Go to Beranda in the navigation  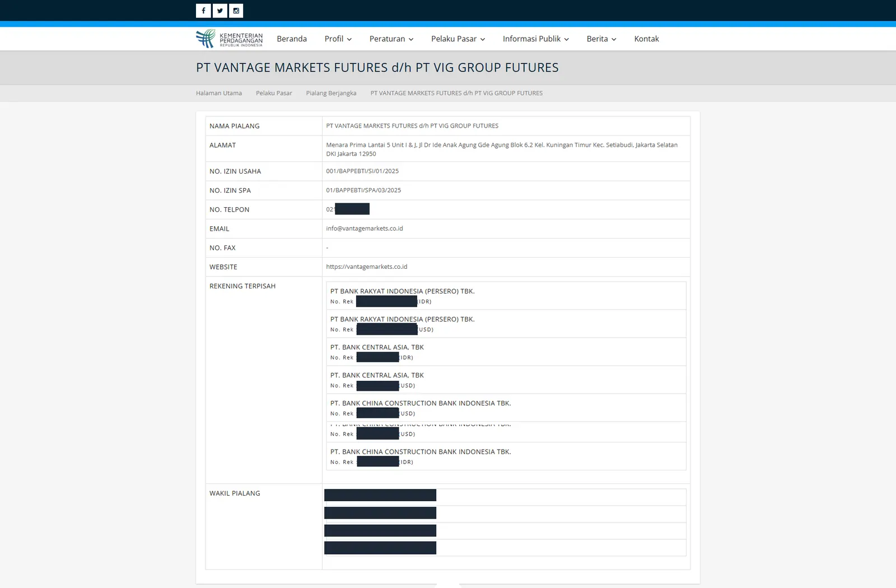pos(292,39)
